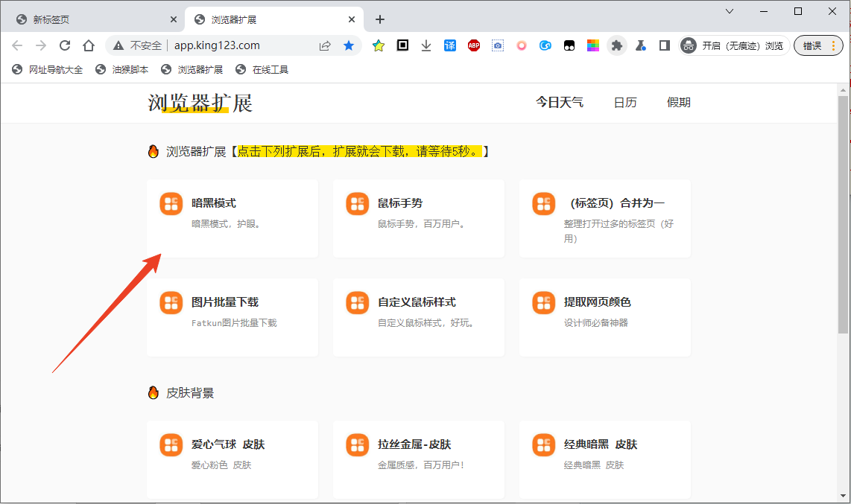Open the 今日天气 link
The width and height of the screenshot is (851, 504).
pyautogui.click(x=560, y=103)
